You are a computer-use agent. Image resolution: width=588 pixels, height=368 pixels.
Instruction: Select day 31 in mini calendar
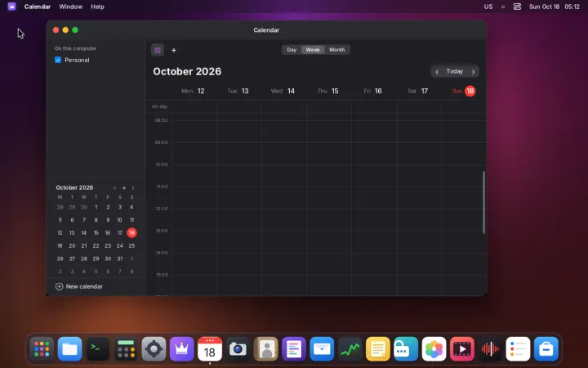(119, 258)
